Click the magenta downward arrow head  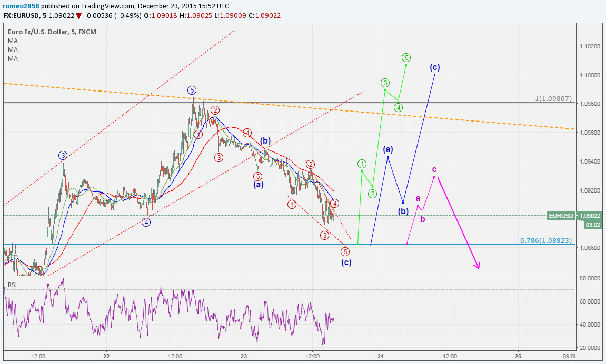478,266
